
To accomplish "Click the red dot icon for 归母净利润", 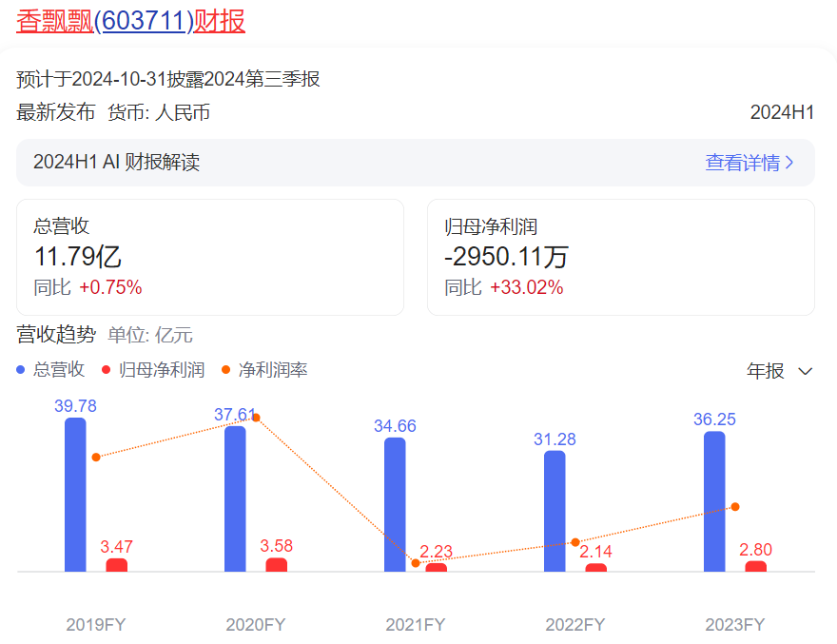I will (107, 370).
